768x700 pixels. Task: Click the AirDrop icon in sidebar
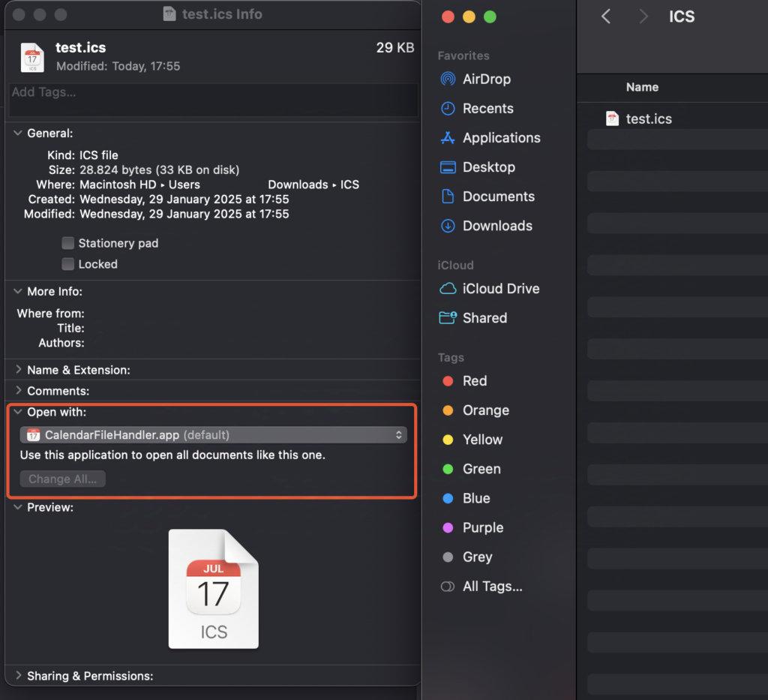[x=448, y=79]
